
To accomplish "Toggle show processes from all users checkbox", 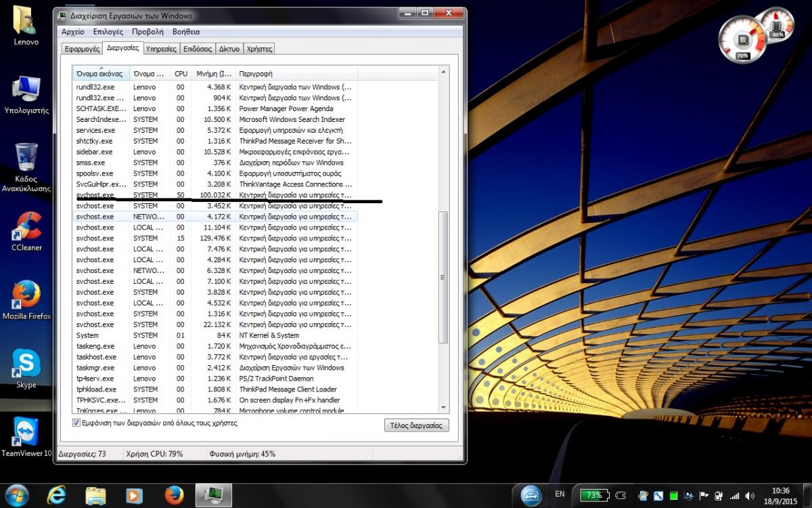I will (x=76, y=423).
